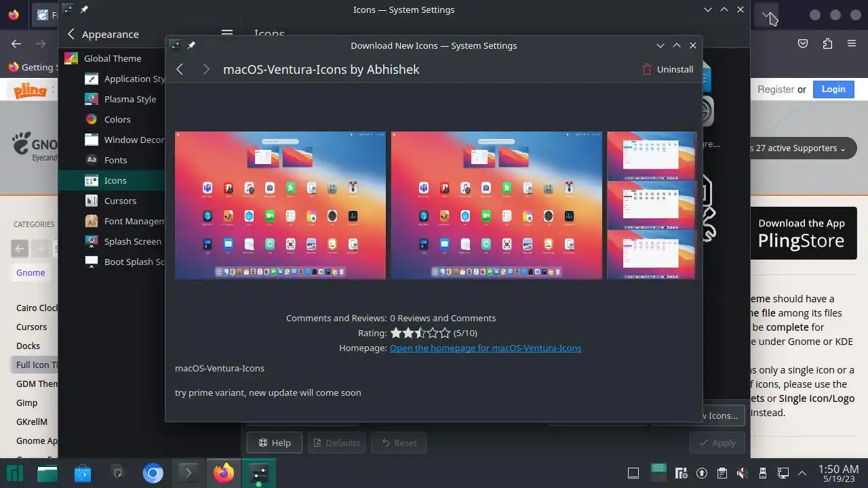
Task: Select Gnome category on Pling page
Action: pyautogui.click(x=31, y=272)
